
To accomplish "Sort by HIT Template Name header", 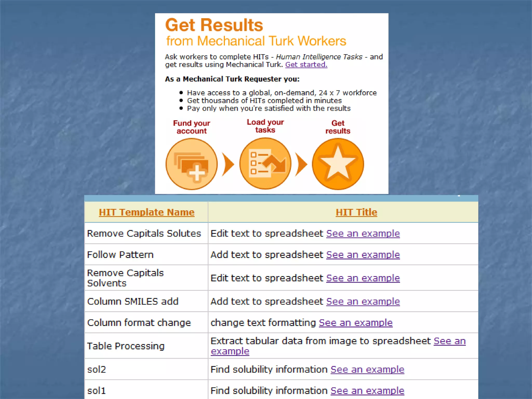I will pos(147,212).
